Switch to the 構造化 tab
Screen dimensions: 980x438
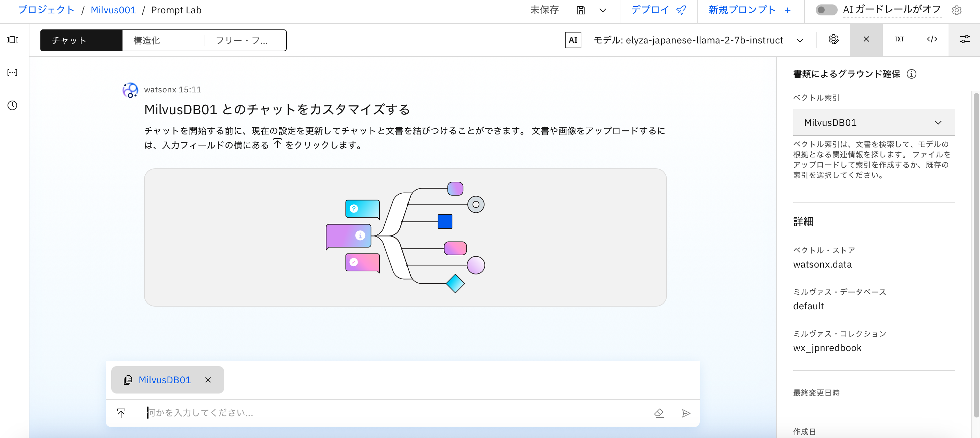(146, 40)
